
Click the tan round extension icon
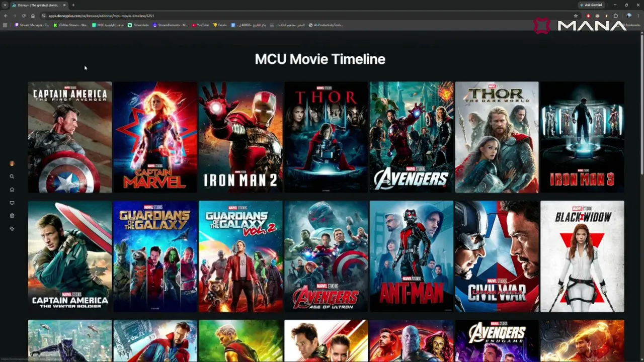(597, 16)
